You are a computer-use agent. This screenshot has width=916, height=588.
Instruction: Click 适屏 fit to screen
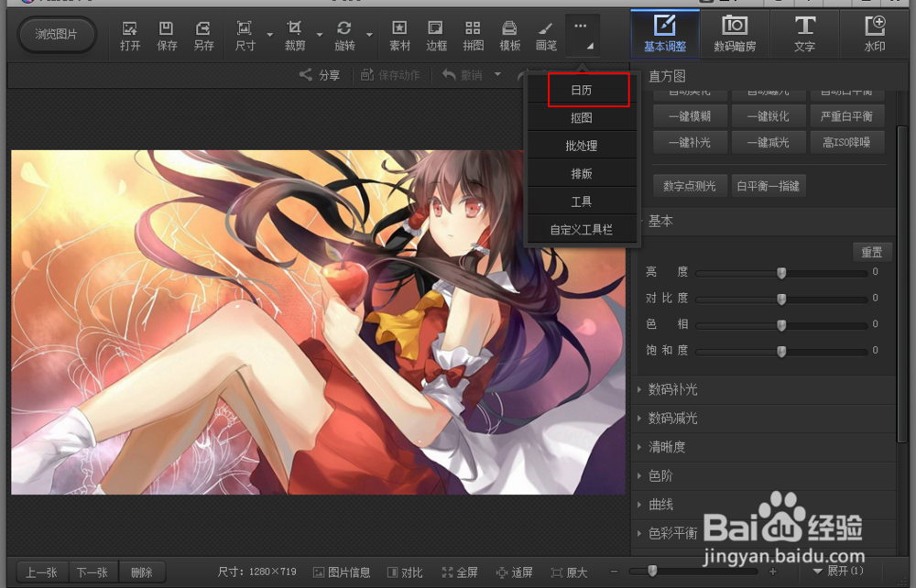[514, 572]
